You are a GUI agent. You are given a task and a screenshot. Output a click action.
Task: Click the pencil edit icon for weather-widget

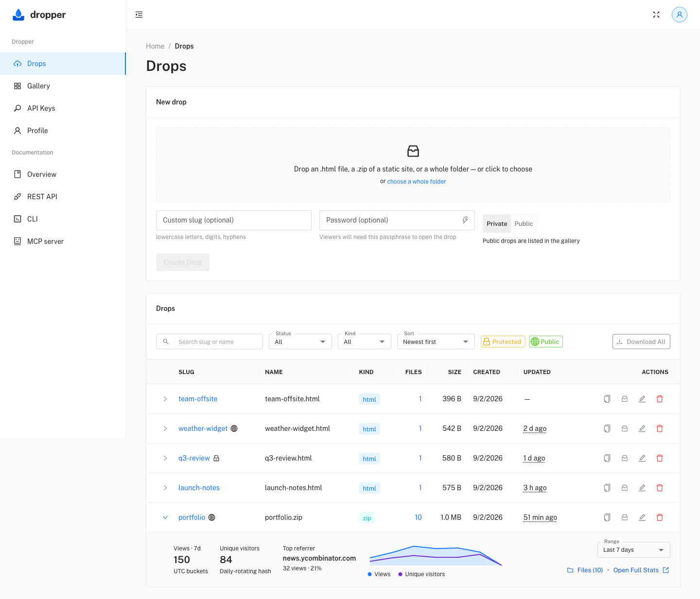point(642,428)
